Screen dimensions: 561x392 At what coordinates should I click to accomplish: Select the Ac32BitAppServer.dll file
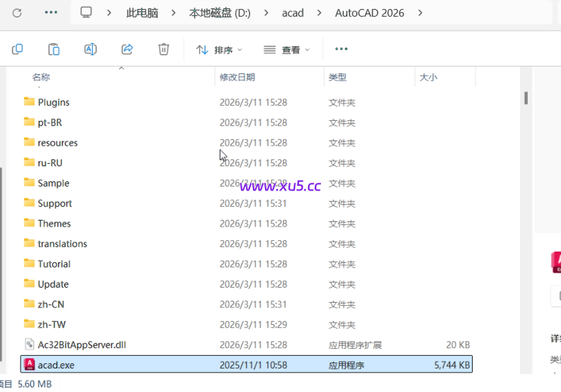point(82,344)
